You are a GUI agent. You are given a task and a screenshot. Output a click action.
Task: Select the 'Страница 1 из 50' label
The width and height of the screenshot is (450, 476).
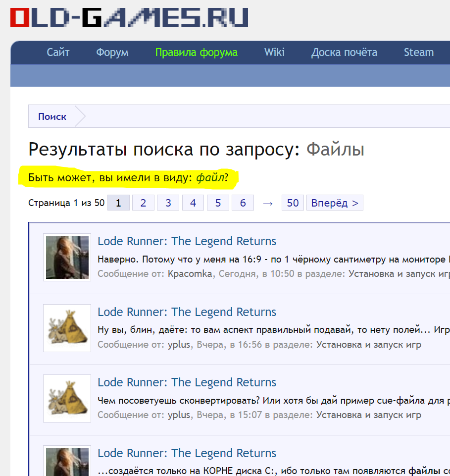(66, 203)
